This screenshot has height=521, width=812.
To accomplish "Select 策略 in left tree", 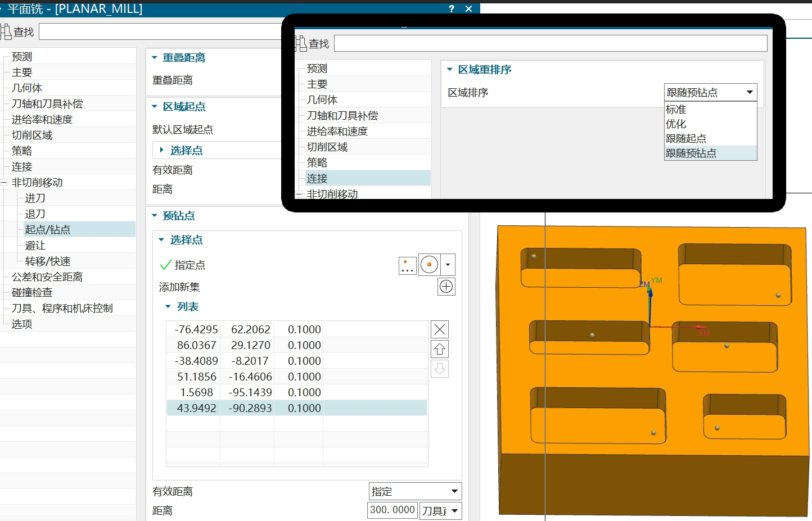I will [22, 151].
